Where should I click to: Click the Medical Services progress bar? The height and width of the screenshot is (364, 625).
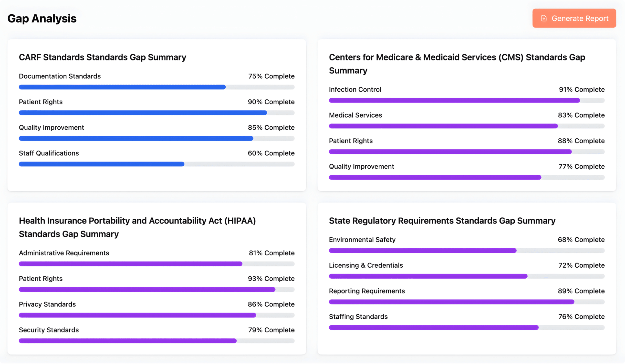467,126
